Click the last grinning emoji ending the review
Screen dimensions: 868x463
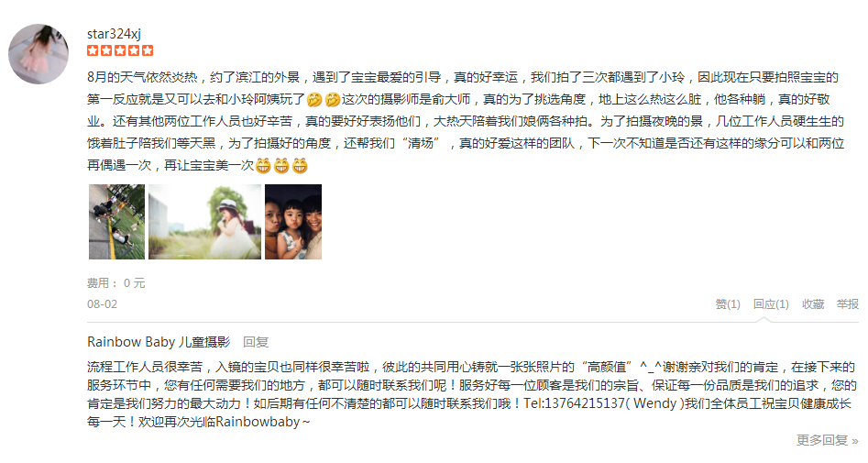(x=300, y=166)
